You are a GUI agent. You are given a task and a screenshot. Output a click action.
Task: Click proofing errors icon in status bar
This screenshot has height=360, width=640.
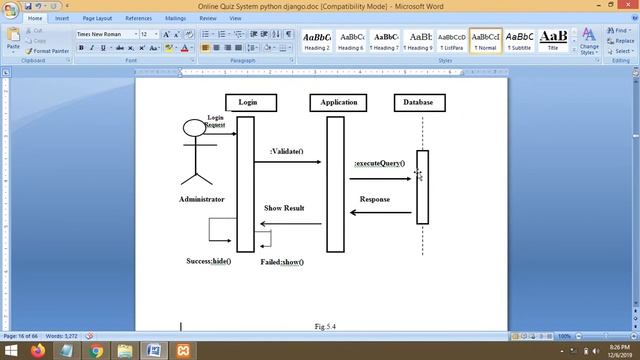click(x=89, y=336)
